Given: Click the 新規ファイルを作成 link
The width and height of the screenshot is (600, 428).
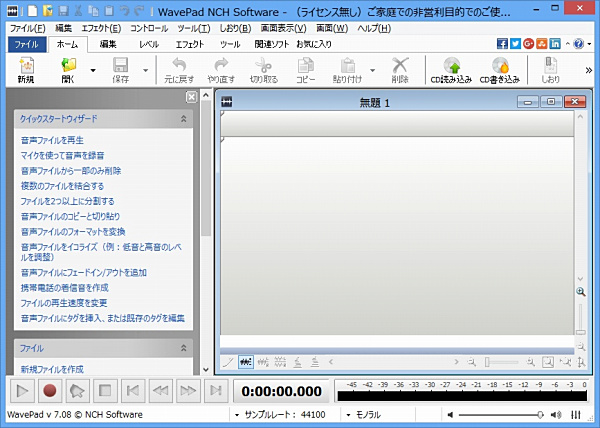Looking at the screenshot, I should [52, 369].
